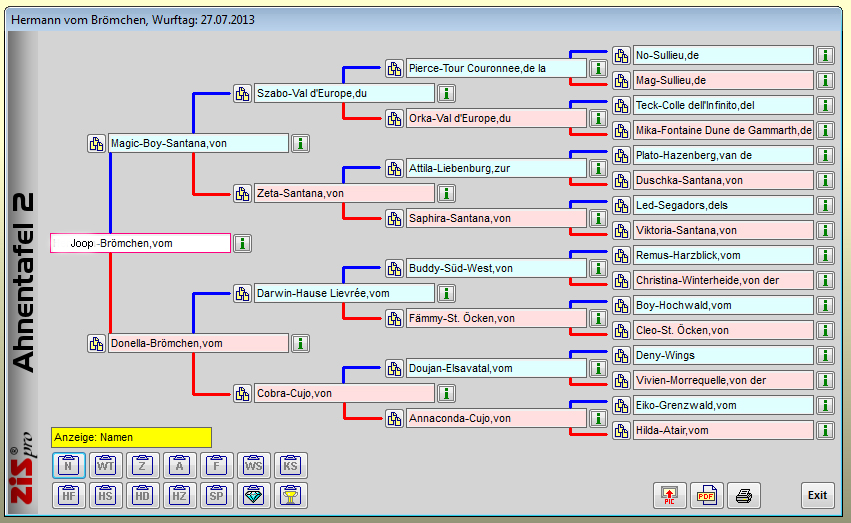Switch display mode with the N button
Viewport: 851px width, 523px height.
tap(69, 465)
